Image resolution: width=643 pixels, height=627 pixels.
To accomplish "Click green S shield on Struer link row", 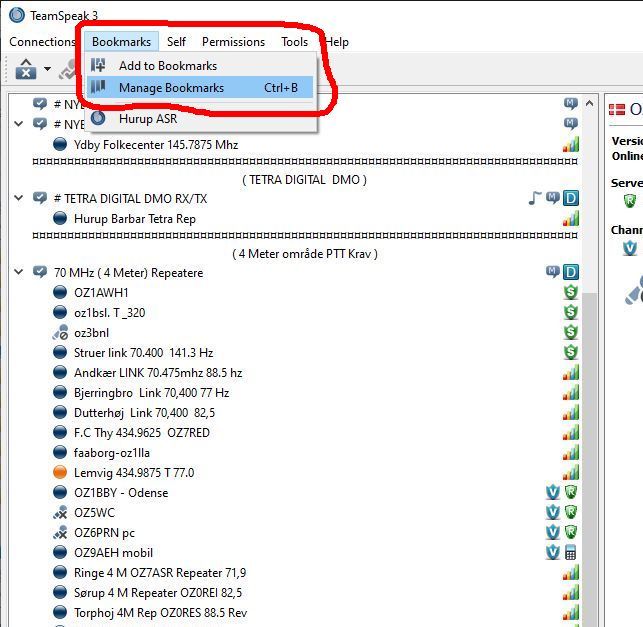I will pos(571,352).
